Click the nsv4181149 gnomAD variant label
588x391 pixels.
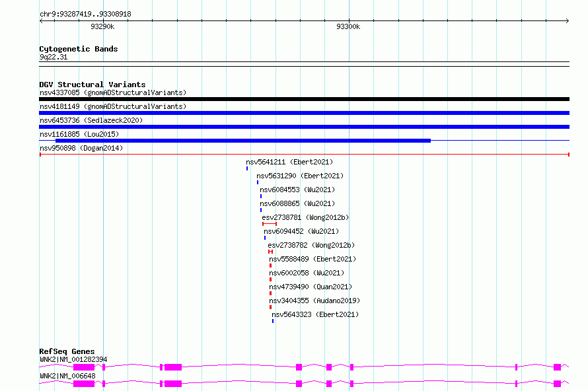click(113, 106)
